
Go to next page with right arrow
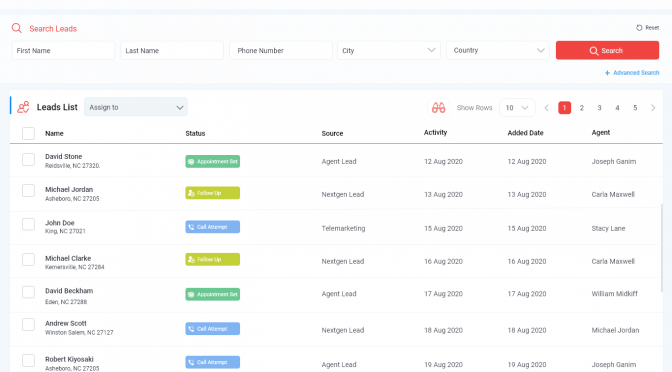click(653, 108)
